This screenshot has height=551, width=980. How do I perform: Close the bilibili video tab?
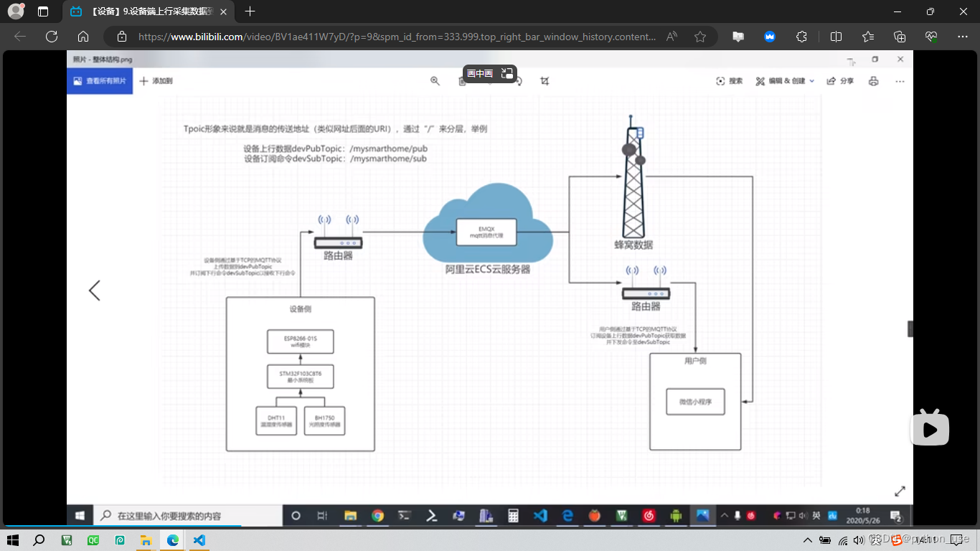point(224,11)
